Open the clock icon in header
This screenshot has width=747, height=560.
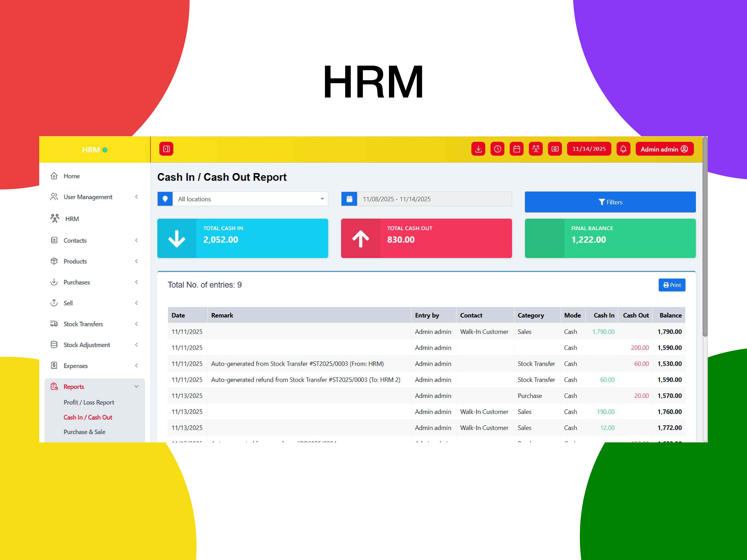[497, 149]
